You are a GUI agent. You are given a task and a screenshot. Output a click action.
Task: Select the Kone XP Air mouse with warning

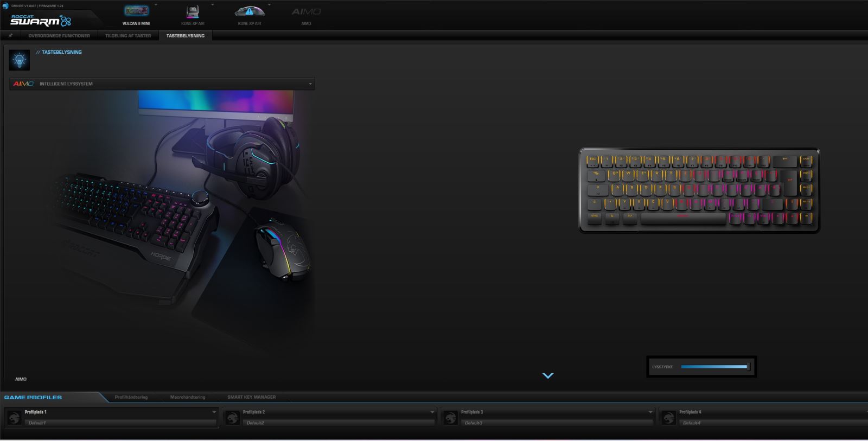[x=250, y=15]
